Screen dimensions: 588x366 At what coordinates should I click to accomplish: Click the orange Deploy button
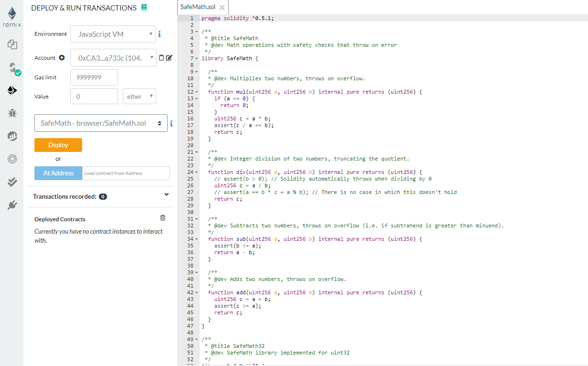58,145
